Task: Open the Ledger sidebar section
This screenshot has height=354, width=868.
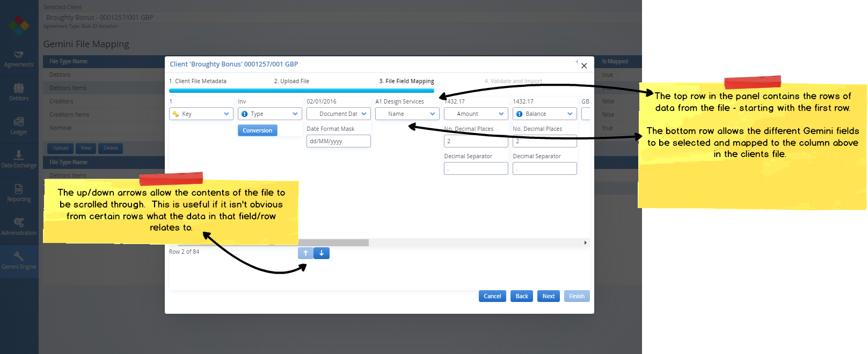Action: tap(19, 127)
